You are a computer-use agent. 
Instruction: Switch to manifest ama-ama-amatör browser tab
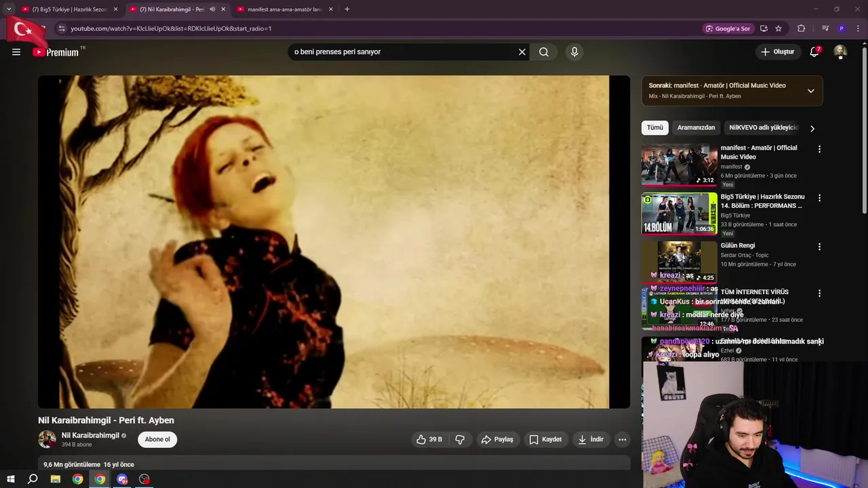tap(285, 9)
